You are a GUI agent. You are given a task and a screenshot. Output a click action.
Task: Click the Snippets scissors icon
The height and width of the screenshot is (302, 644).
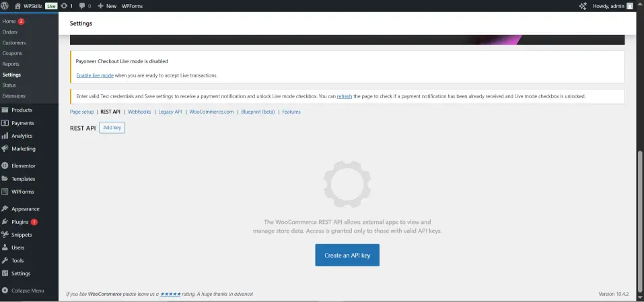click(x=5, y=235)
